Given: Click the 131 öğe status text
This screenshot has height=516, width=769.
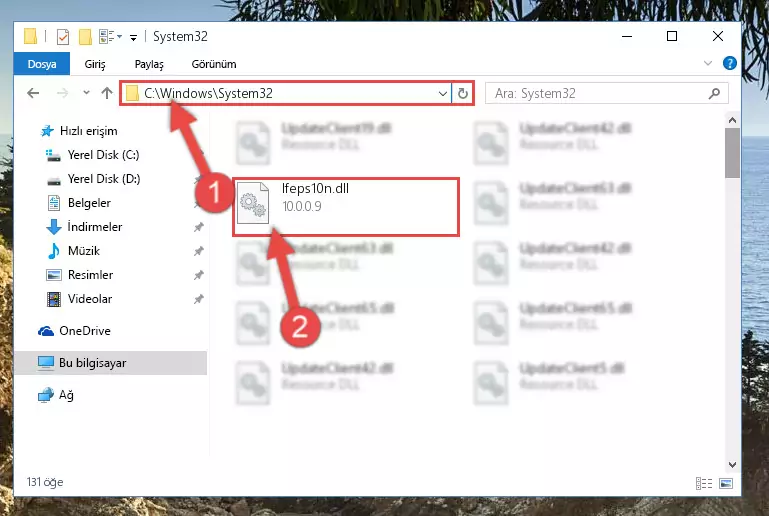Looking at the screenshot, I should (45, 482).
